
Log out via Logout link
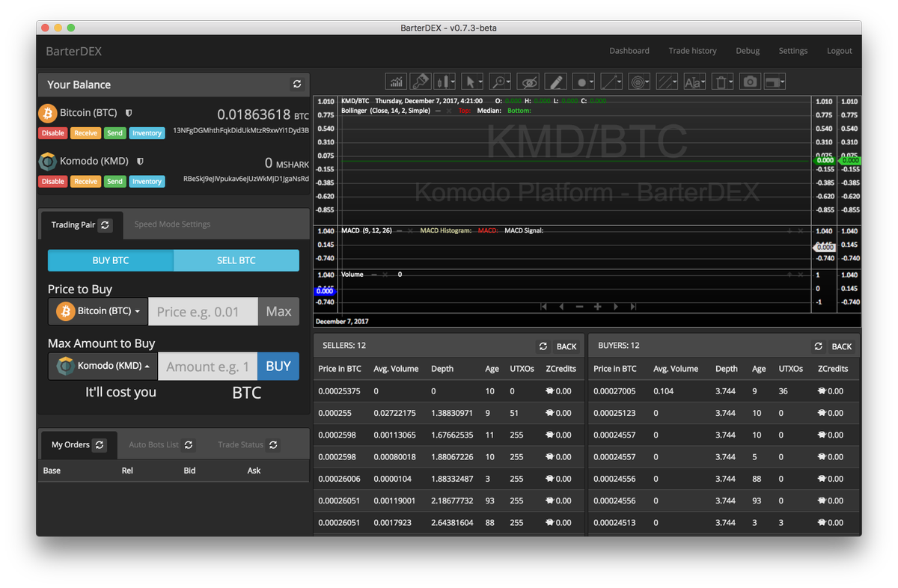coord(840,51)
